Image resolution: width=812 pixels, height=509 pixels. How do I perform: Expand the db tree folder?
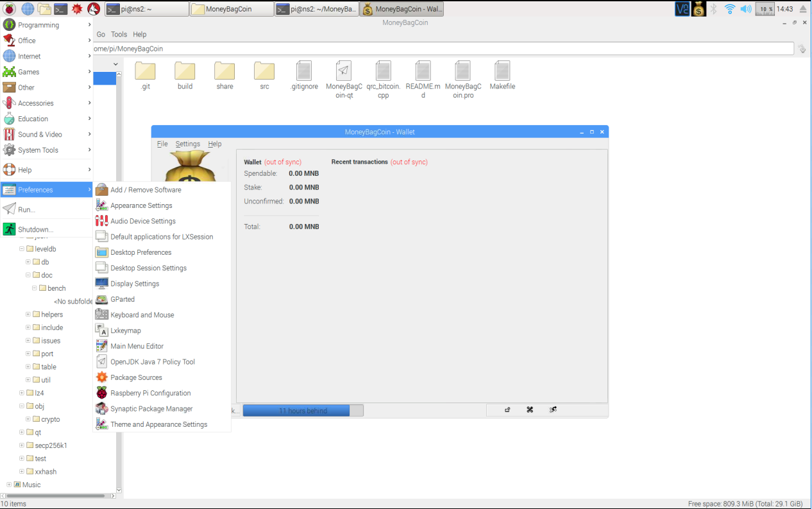point(28,262)
